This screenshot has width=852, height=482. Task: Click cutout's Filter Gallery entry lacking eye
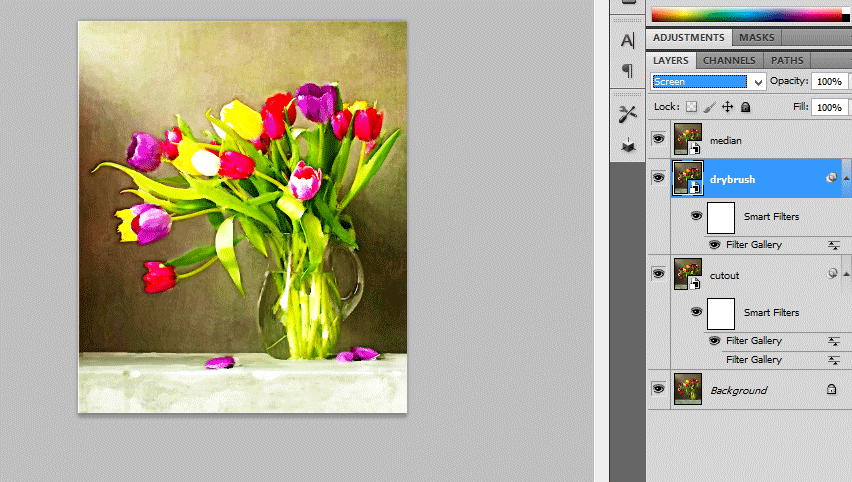754,360
